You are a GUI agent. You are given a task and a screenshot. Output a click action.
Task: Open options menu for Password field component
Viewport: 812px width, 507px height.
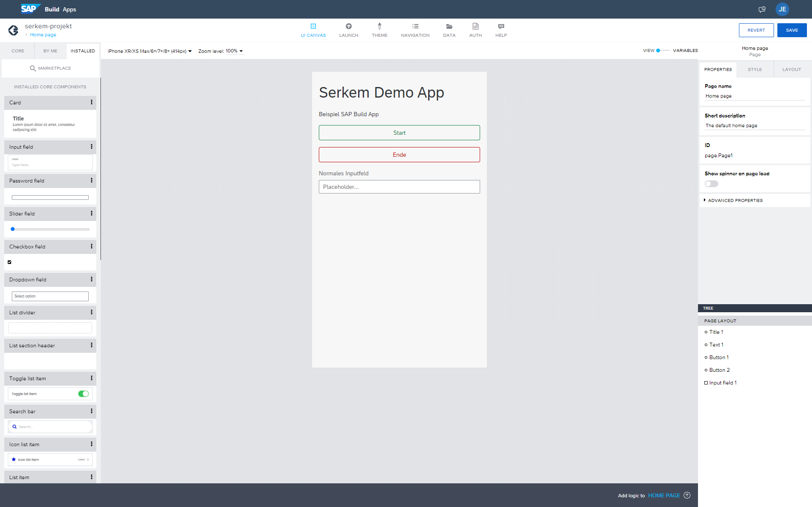(91, 180)
